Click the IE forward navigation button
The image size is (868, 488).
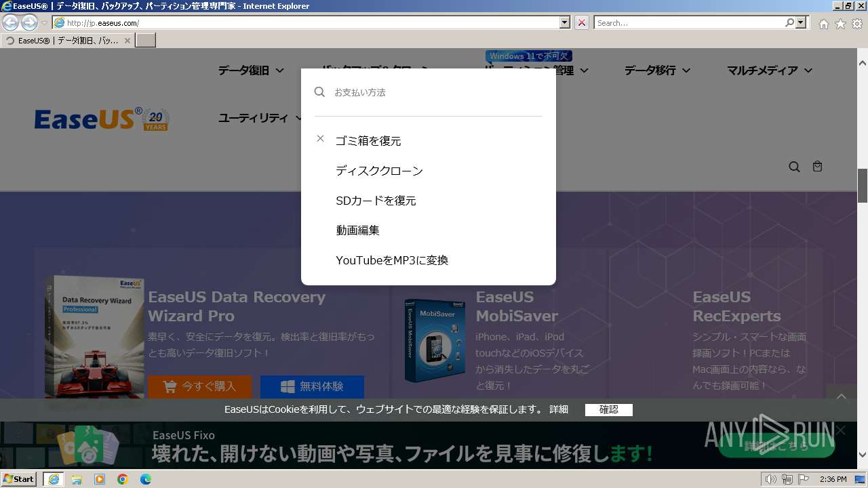[29, 23]
